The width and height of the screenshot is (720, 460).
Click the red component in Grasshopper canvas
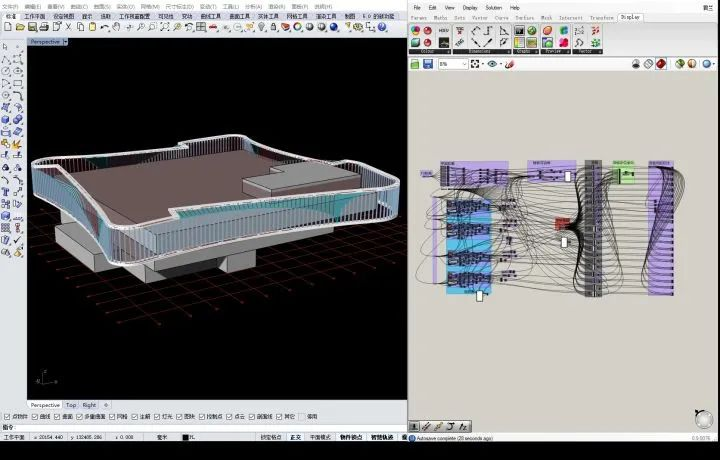pyautogui.click(x=562, y=224)
